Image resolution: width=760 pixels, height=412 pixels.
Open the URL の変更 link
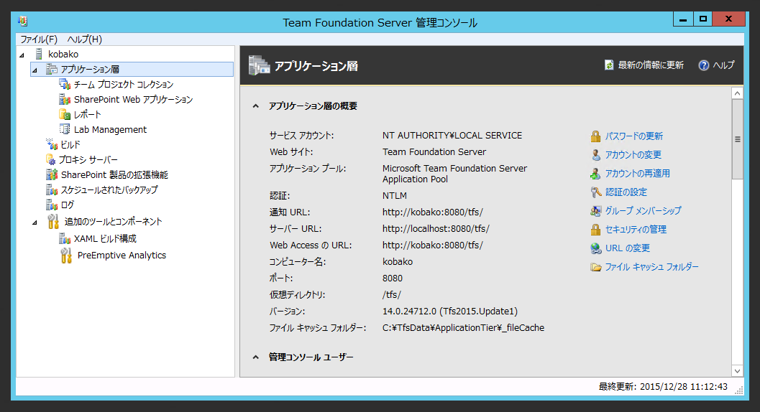627,248
